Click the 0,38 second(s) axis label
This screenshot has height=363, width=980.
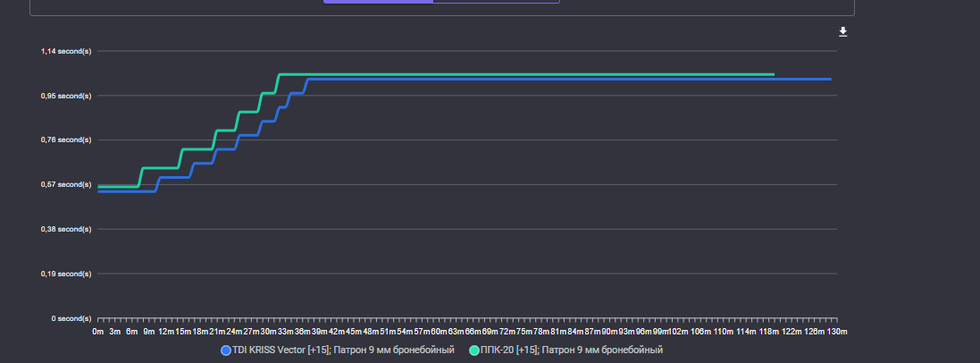click(x=66, y=229)
